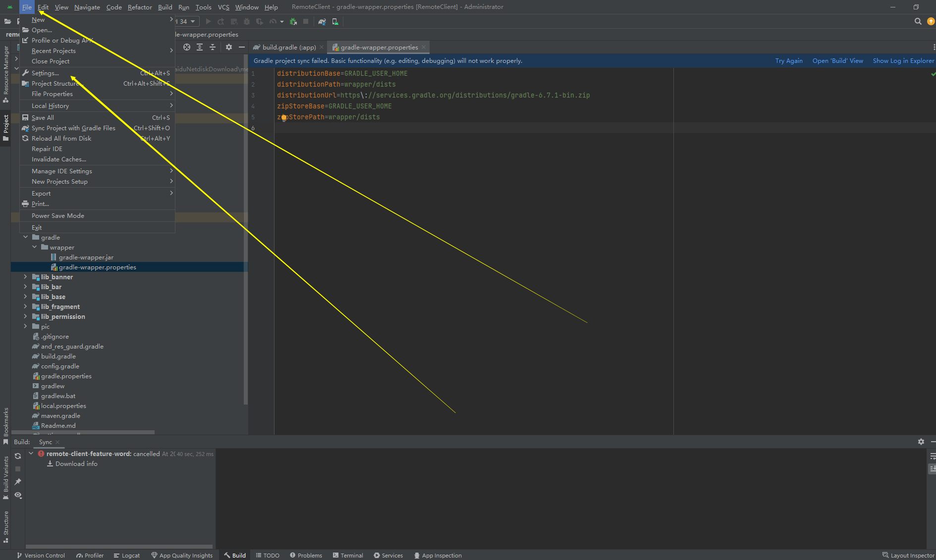Click the Run with Coverage icon
The image size is (936, 560).
pos(260,21)
